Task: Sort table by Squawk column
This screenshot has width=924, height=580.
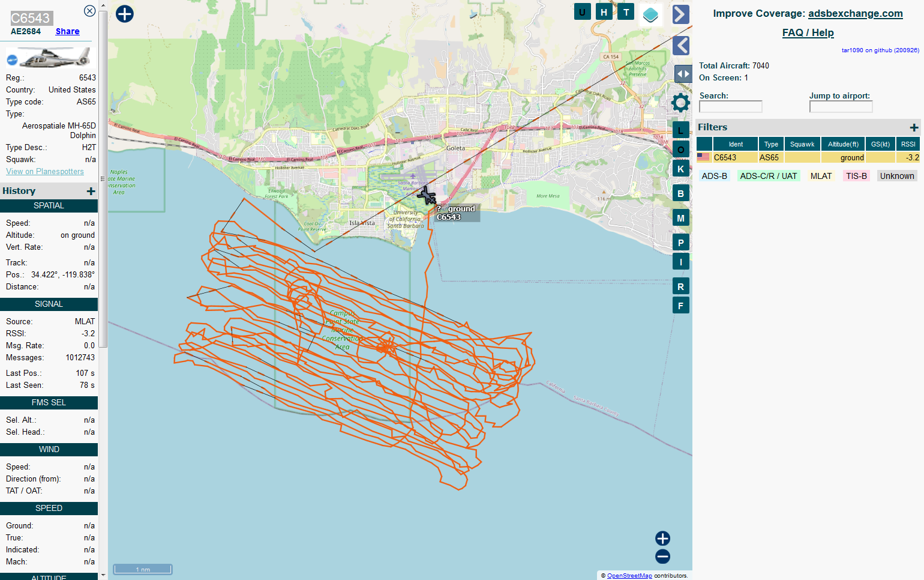Action: tap(802, 144)
